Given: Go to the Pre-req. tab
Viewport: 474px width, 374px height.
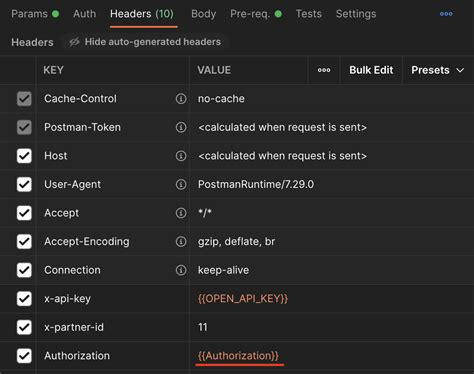Looking at the screenshot, I should 256,14.
